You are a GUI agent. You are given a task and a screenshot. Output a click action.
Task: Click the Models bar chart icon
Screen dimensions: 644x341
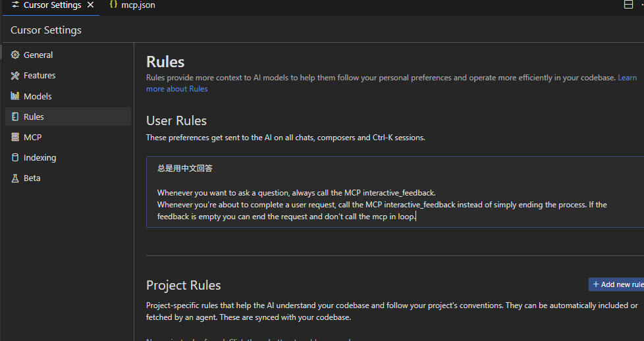15,95
